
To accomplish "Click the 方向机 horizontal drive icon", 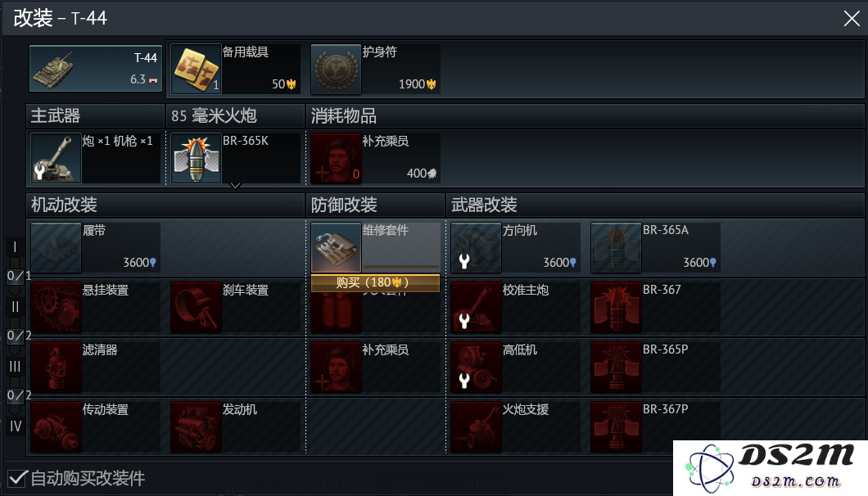I will [476, 248].
